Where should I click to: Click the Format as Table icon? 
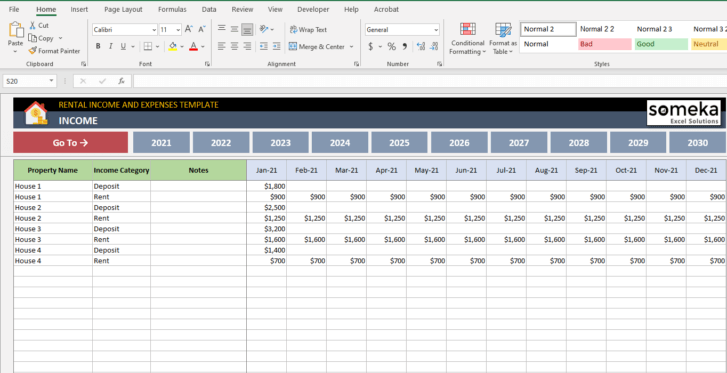pos(503,30)
